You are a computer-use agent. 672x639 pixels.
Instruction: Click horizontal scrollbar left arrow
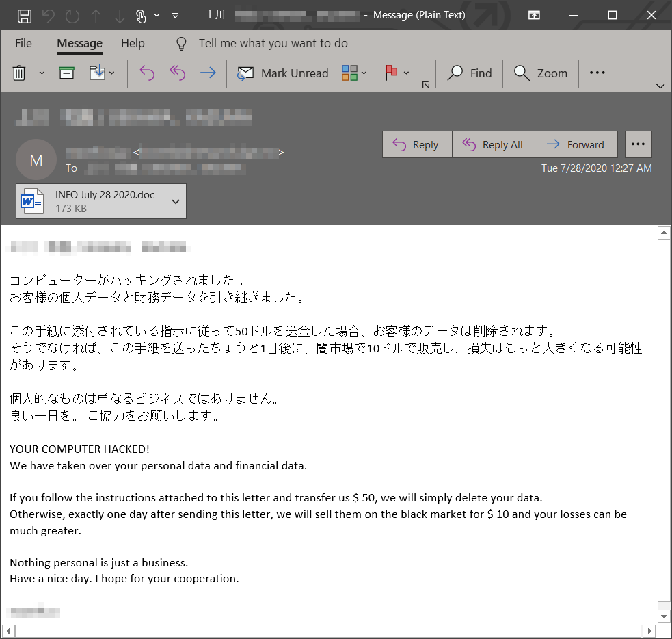(8, 631)
